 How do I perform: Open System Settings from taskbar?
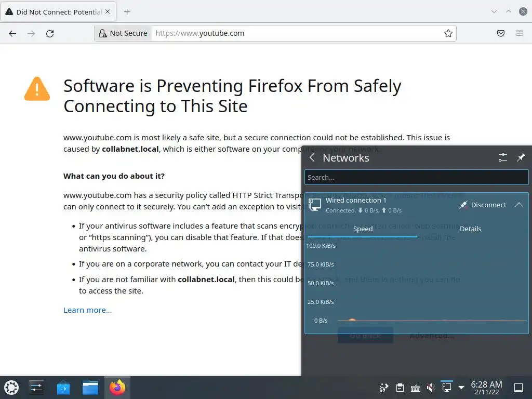(x=36, y=388)
